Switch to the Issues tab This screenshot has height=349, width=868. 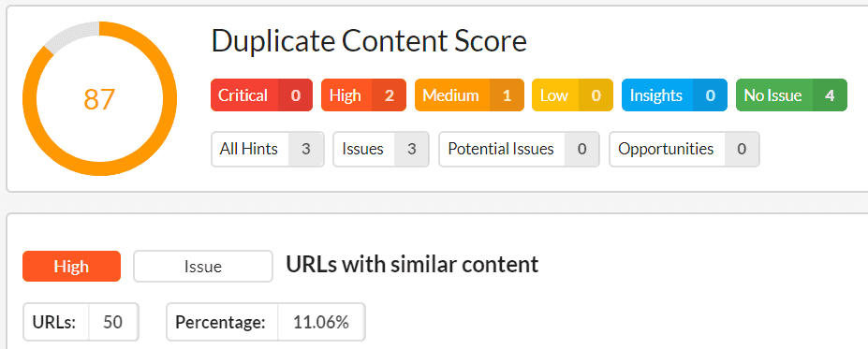point(381,149)
